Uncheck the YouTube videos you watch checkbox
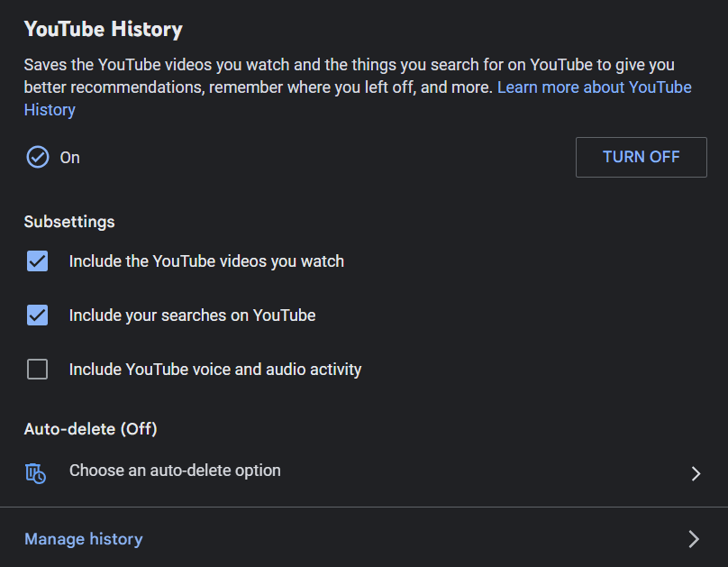 [x=37, y=261]
